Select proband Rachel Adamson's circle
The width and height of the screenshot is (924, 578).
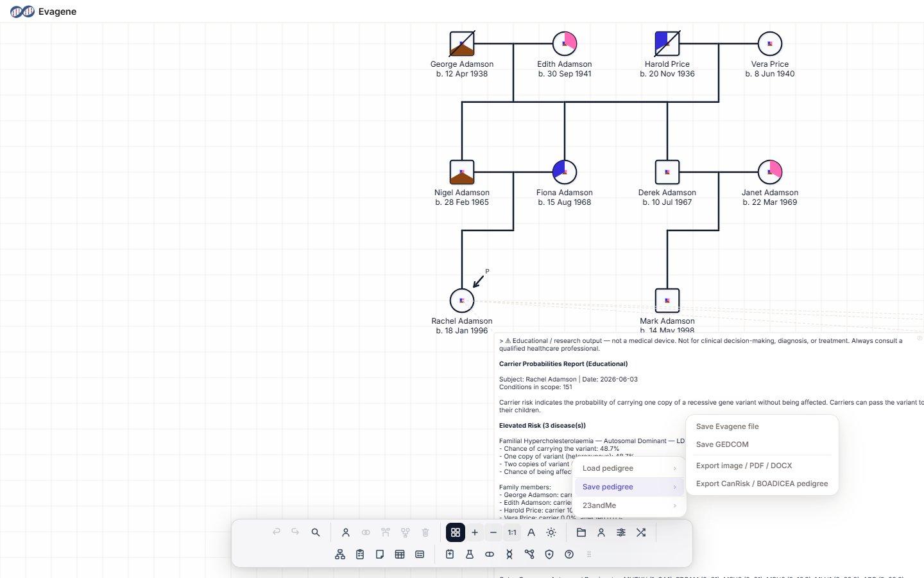click(462, 301)
